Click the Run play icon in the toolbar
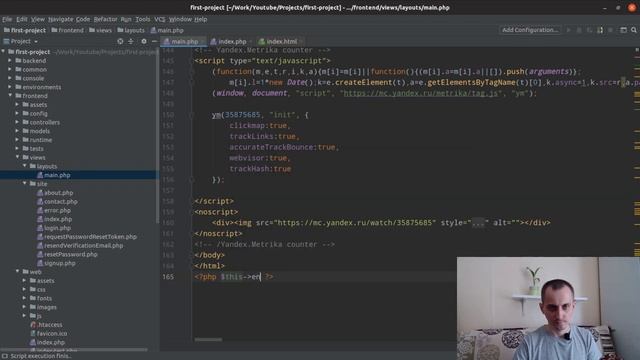This screenshot has width=640, height=360. [568, 30]
